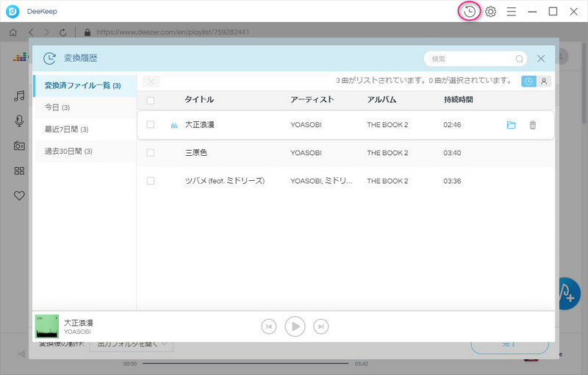Image resolution: width=588 pixels, height=375 pixels.
Task: Delete the 大正浪漫 record with trash icon
Action: click(532, 125)
